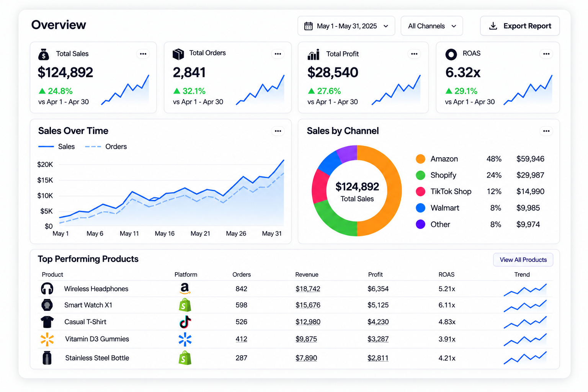Open the Total Orders card options menu
The height and width of the screenshot is (392, 588).
tap(278, 54)
